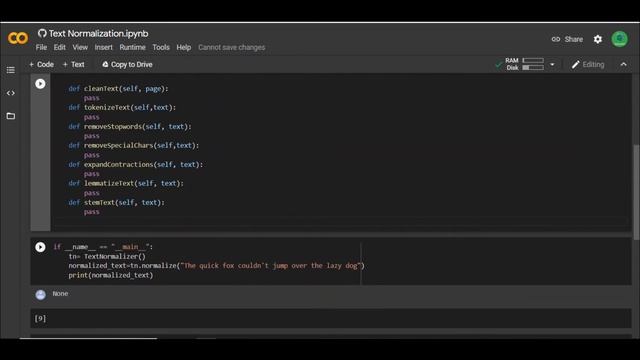Click the vertical scrollbar of notebook
Viewport: 640px width, 360px height.
click(x=636, y=192)
